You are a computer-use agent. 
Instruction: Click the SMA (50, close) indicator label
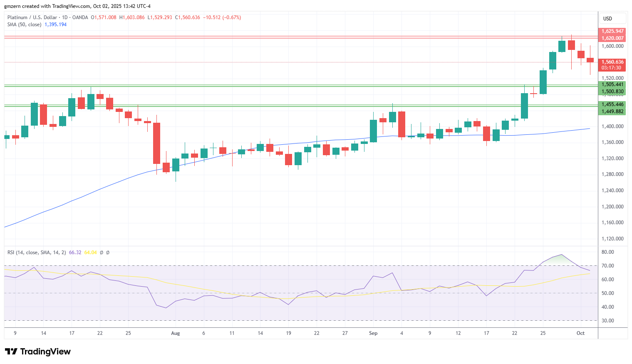[x=25, y=25]
